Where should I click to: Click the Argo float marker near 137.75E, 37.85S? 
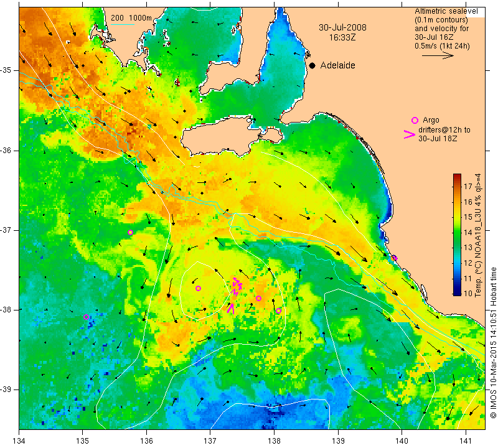(x=258, y=298)
